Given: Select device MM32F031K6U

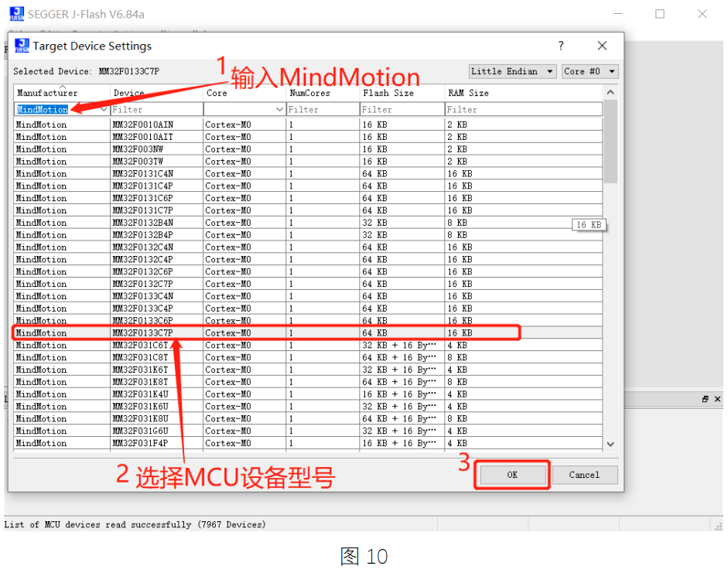Looking at the screenshot, I should (308, 407).
